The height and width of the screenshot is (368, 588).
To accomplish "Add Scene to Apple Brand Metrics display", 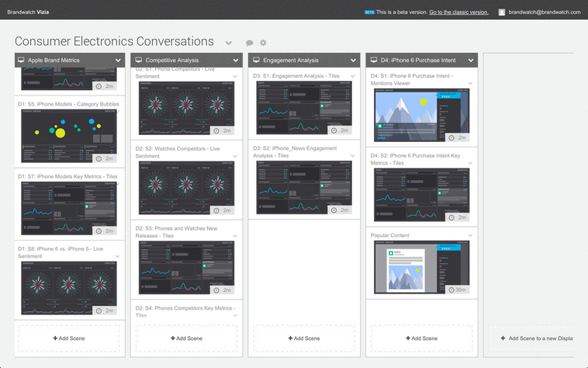I will pyautogui.click(x=69, y=338).
